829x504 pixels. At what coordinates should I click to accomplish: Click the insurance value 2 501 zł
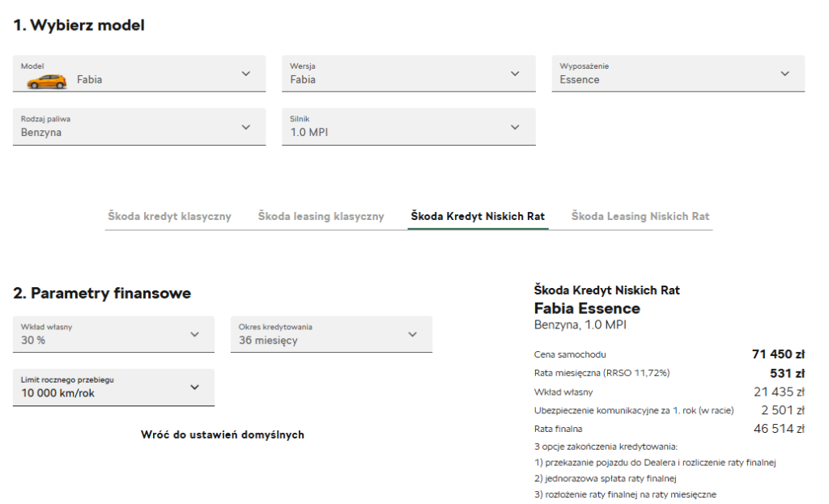(x=783, y=410)
